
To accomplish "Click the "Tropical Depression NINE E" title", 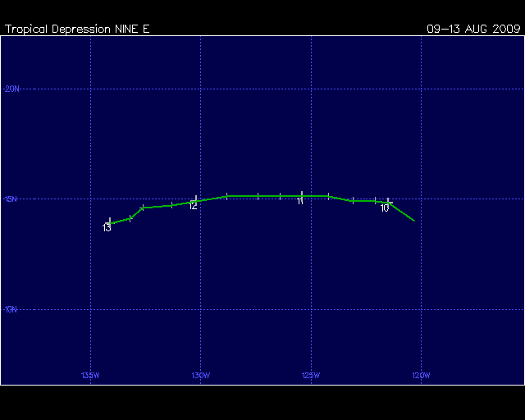I will 78,29.
